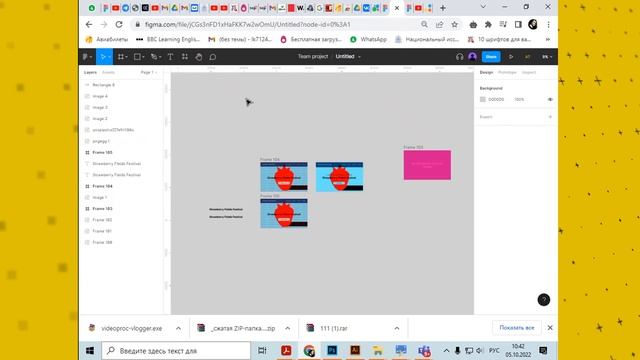
Task: Open 111 (1).rar download options chevron
Action: coord(397,328)
